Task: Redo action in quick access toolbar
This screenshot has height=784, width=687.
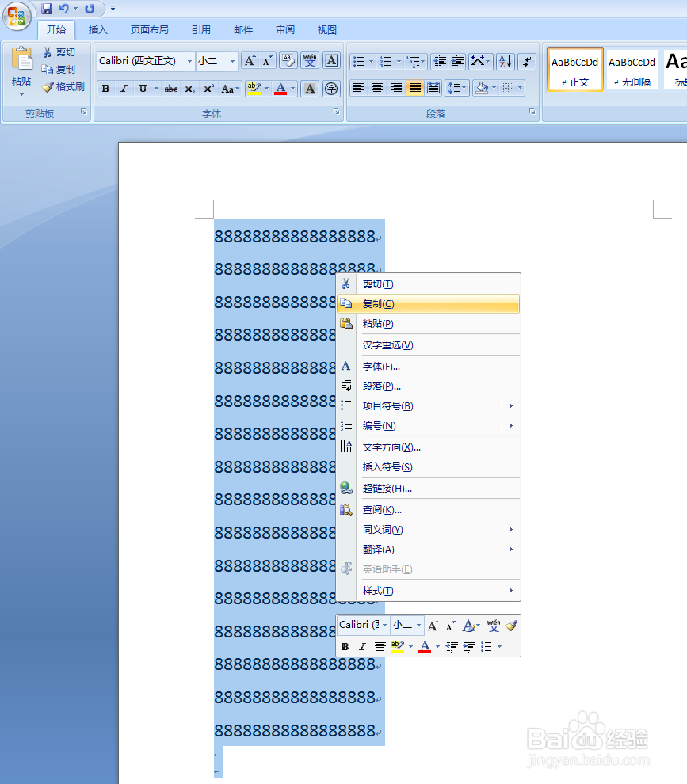Action: [90, 9]
